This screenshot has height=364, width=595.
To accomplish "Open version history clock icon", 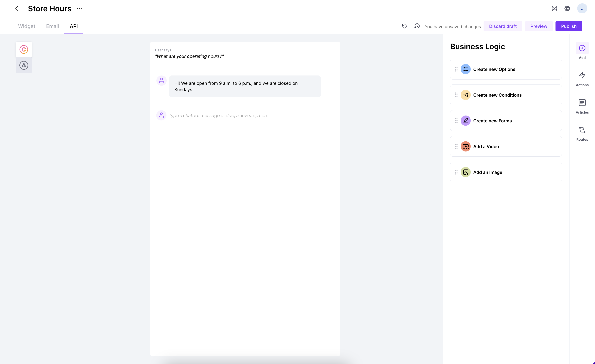I will click(x=417, y=26).
